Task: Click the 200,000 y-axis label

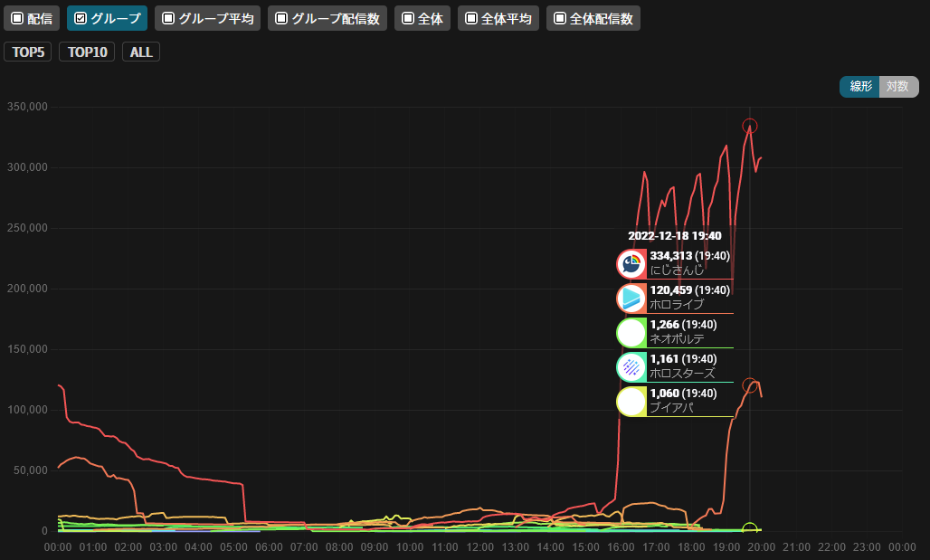Action: point(27,289)
